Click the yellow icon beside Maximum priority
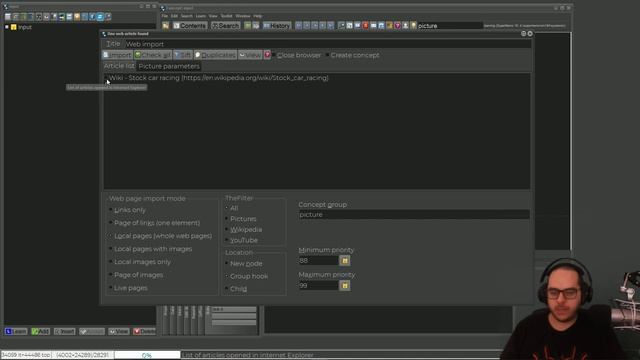 [344, 286]
